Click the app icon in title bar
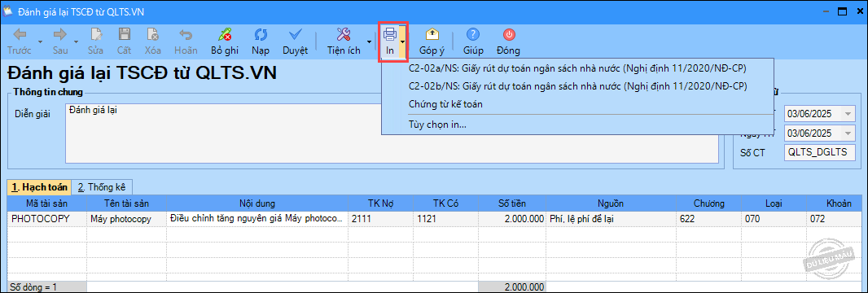868x293 pixels. (8, 11)
